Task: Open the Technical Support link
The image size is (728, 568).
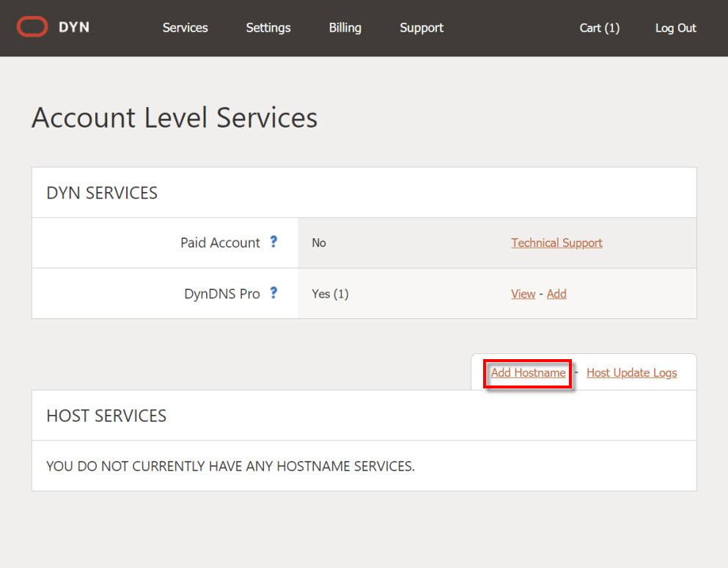Action: 556,243
